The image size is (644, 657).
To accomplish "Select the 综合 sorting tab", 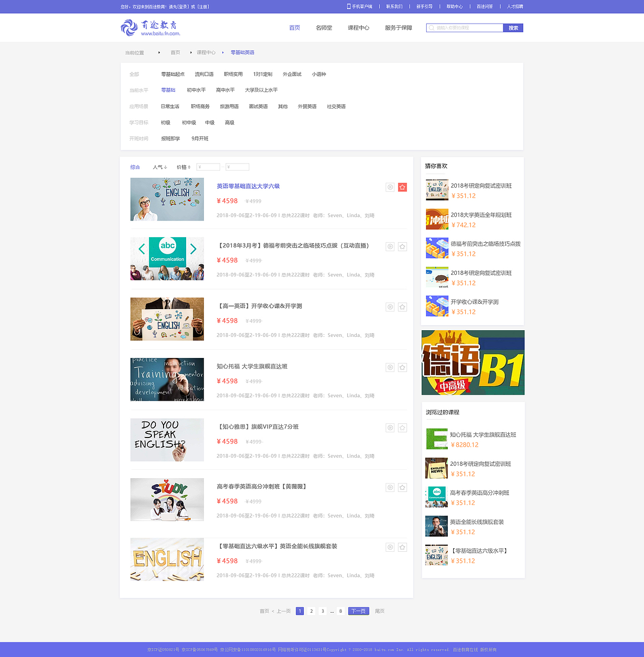I will (135, 167).
